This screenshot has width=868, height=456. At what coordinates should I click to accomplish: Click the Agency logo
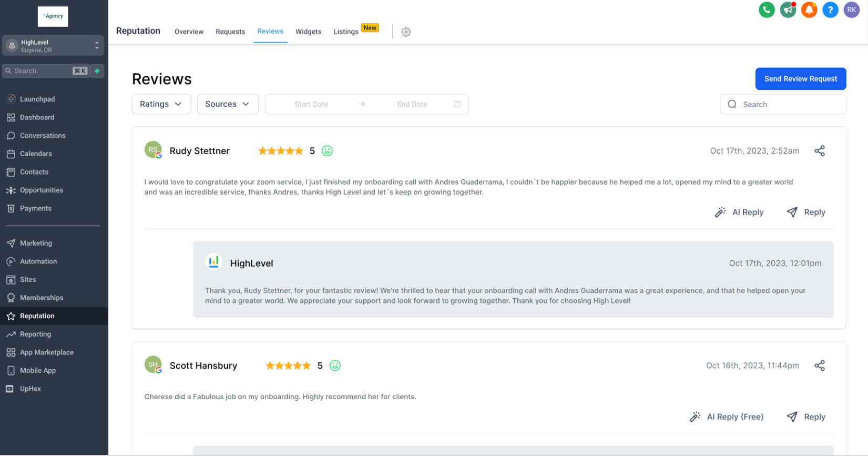click(53, 16)
